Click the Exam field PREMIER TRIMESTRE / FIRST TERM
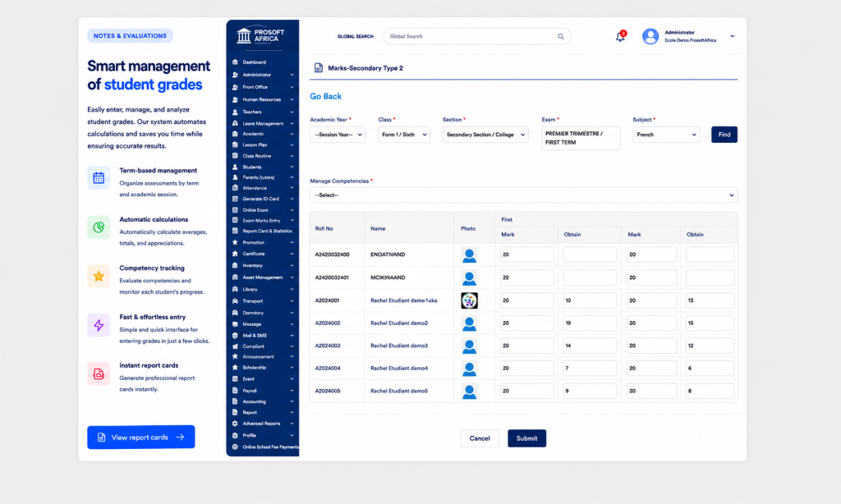 tap(581, 139)
